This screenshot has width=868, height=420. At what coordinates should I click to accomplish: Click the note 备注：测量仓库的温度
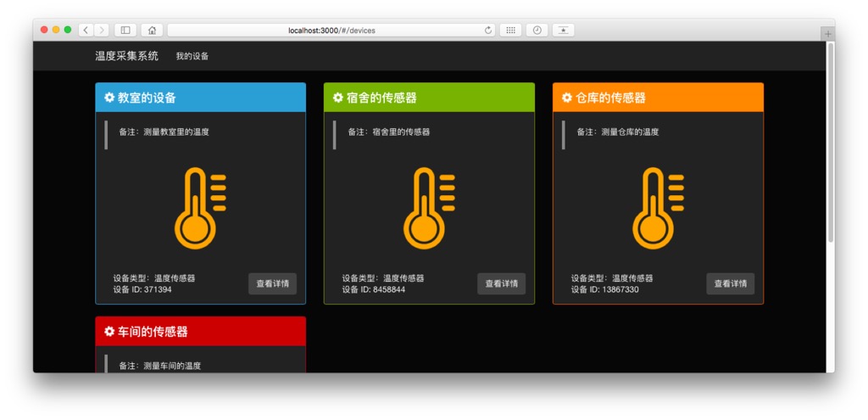(618, 132)
